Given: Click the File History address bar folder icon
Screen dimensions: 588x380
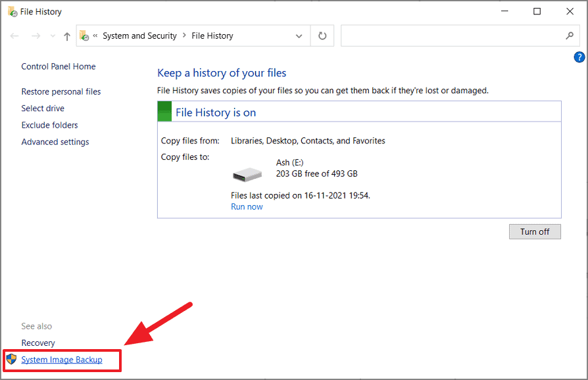Looking at the screenshot, I should (84, 36).
